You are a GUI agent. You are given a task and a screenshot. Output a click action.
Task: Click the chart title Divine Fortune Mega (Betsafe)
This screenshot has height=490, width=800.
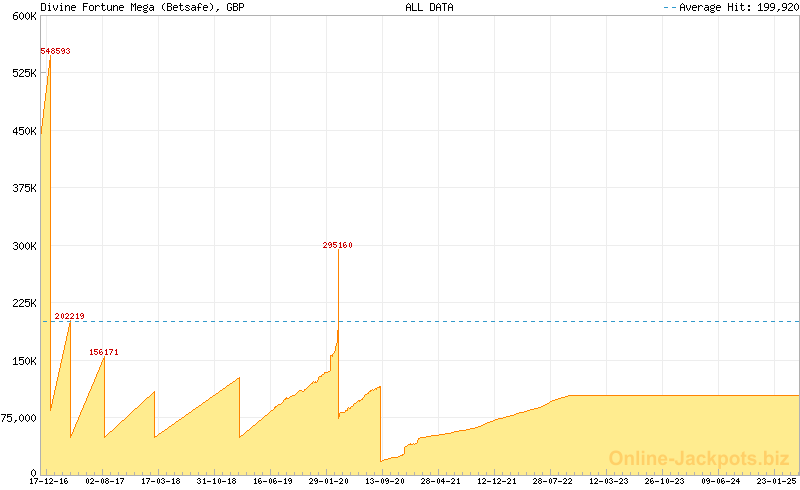click(141, 7)
